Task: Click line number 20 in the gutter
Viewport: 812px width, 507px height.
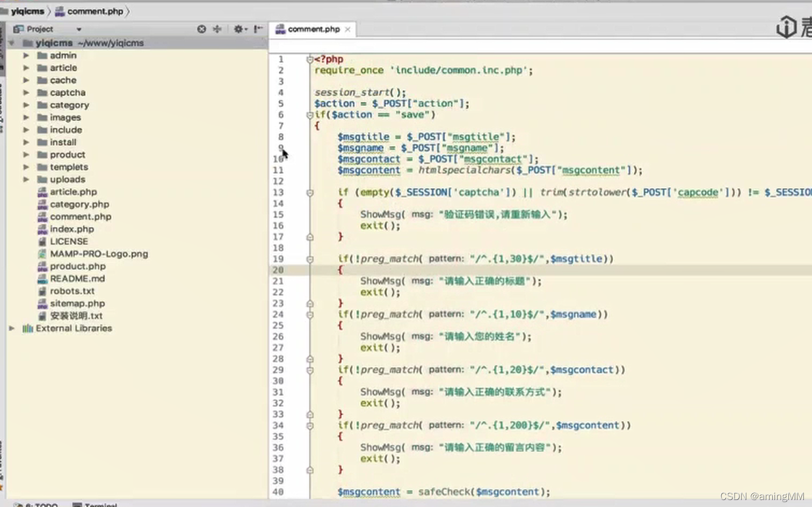Action: pos(278,270)
